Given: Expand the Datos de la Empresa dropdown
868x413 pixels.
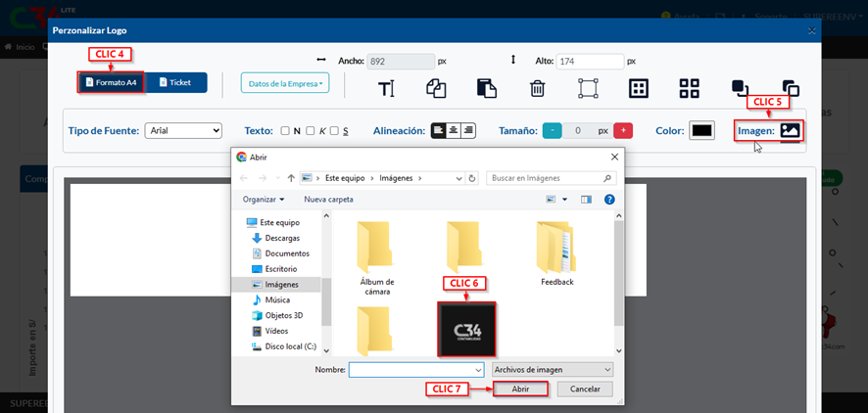Looking at the screenshot, I should point(287,84).
